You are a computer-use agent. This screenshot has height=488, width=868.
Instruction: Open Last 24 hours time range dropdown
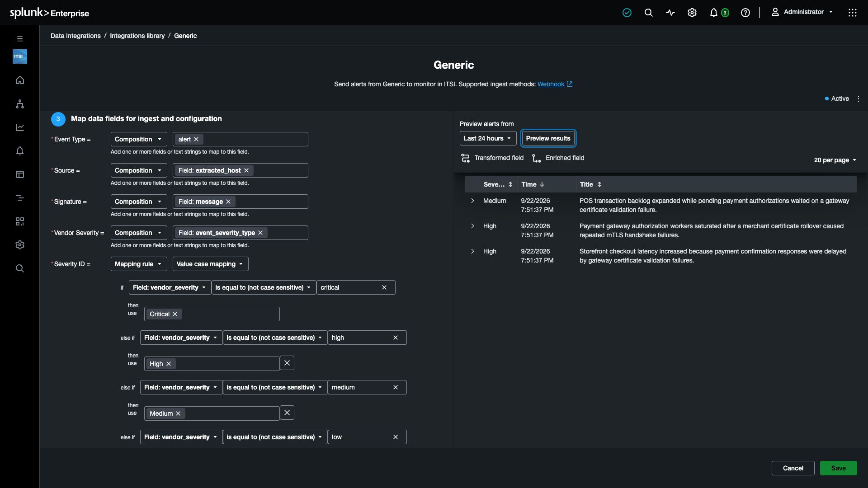488,138
